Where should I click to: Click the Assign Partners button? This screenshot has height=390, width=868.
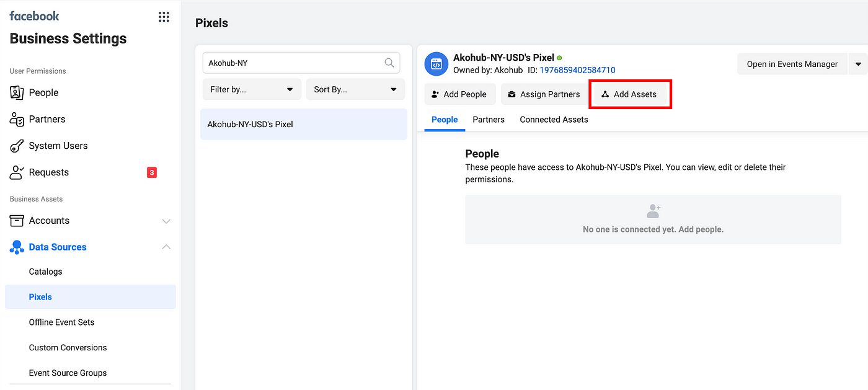[x=544, y=94]
